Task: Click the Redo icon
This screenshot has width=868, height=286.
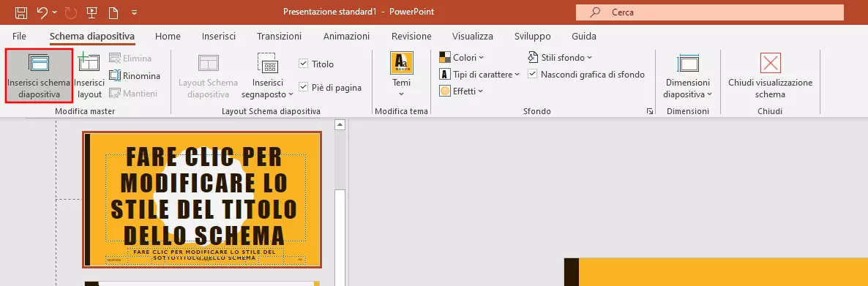Action: pyautogui.click(x=72, y=12)
